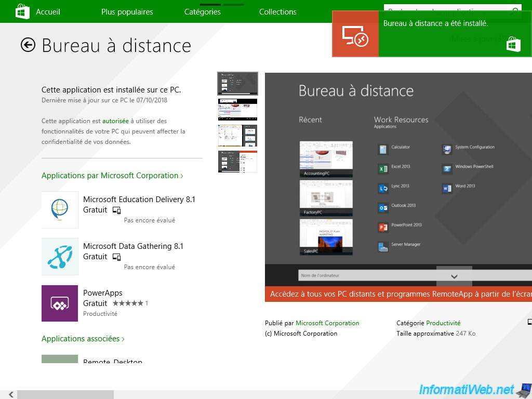Click the device compatibility icon next to Data Gathering Gratuit
The image size is (532, 399).
[116, 257]
